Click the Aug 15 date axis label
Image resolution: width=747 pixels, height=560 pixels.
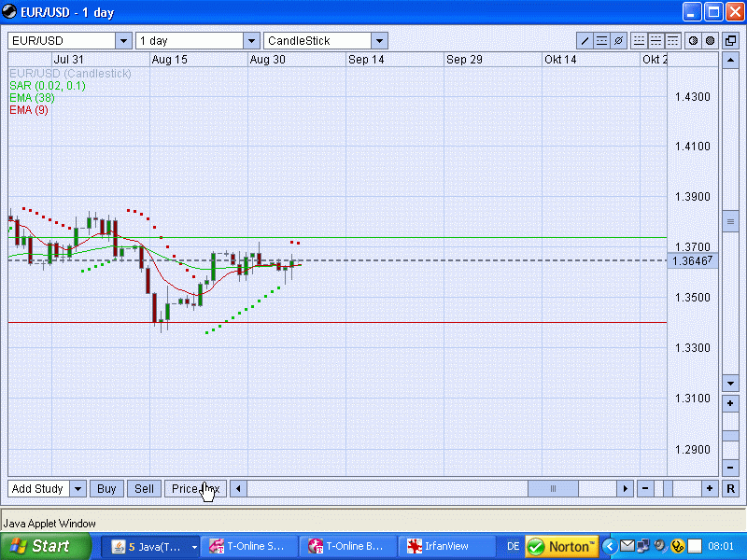click(169, 60)
